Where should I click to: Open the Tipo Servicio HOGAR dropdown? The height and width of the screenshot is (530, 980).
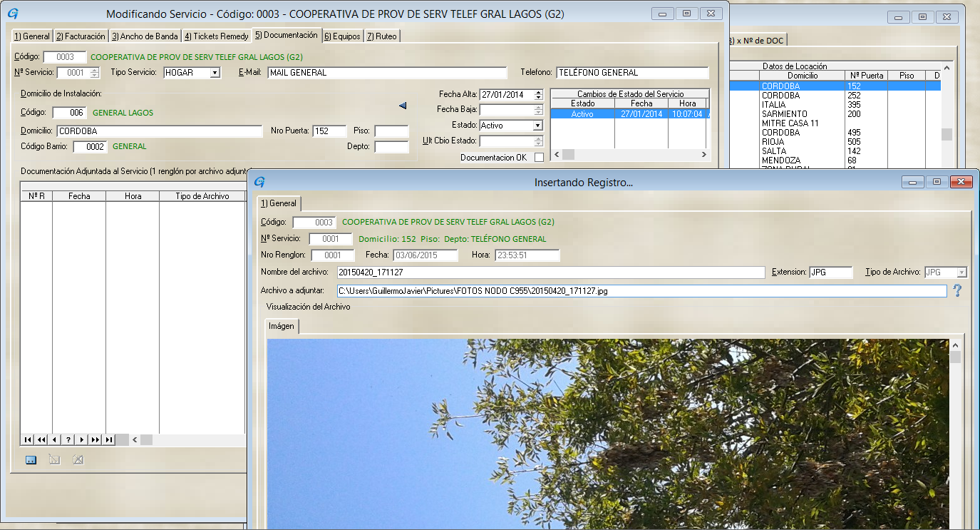[215, 73]
